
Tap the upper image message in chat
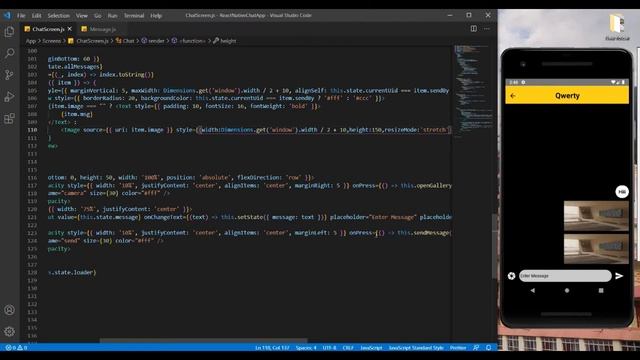[596, 216]
